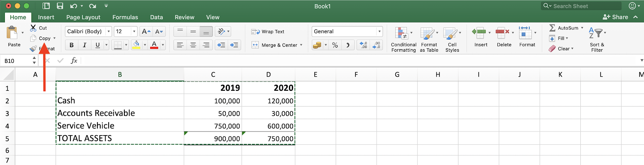Apply percent style format

click(x=335, y=45)
